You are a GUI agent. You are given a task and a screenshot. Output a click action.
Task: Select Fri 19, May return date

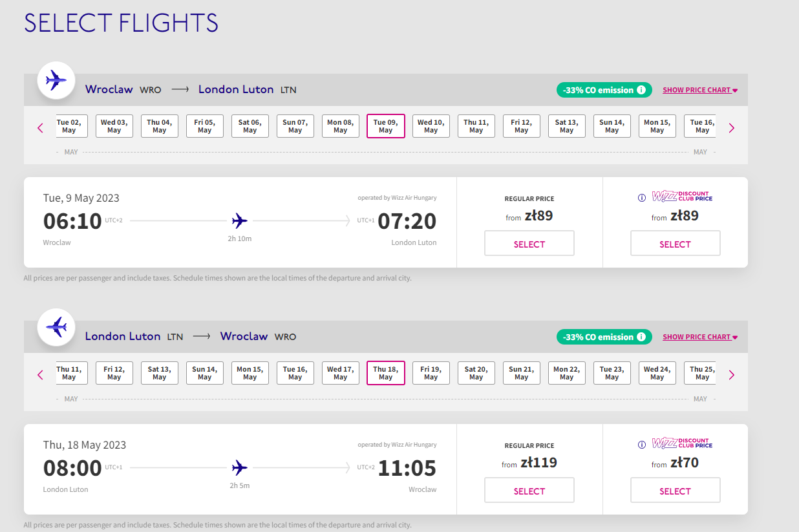click(431, 373)
